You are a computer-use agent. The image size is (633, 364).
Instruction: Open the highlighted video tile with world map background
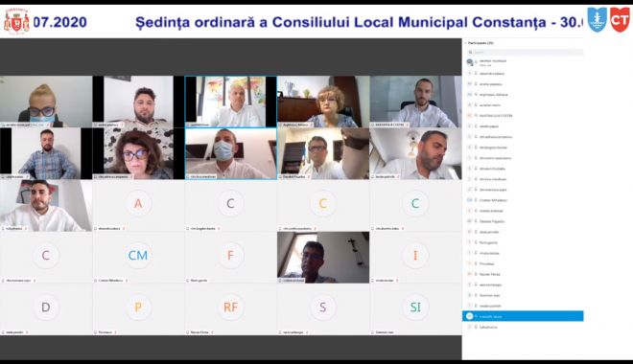click(230, 102)
